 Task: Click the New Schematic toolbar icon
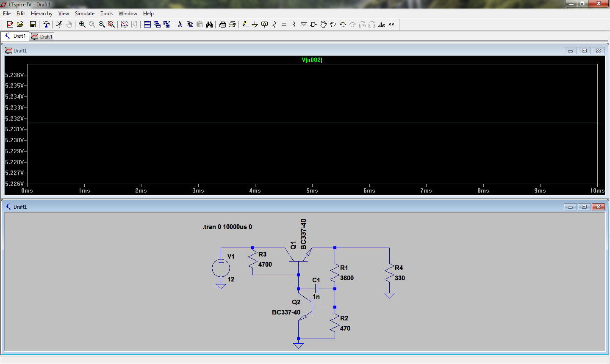point(10,25)
